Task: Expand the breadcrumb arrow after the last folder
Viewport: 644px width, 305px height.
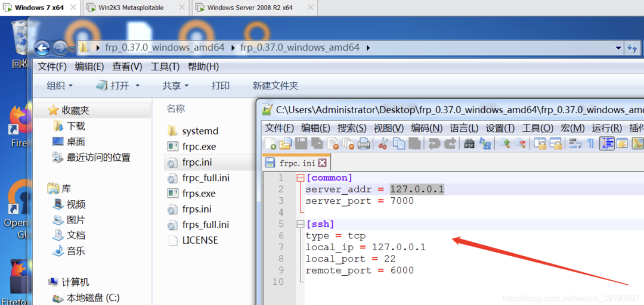Action: (368, 48)
